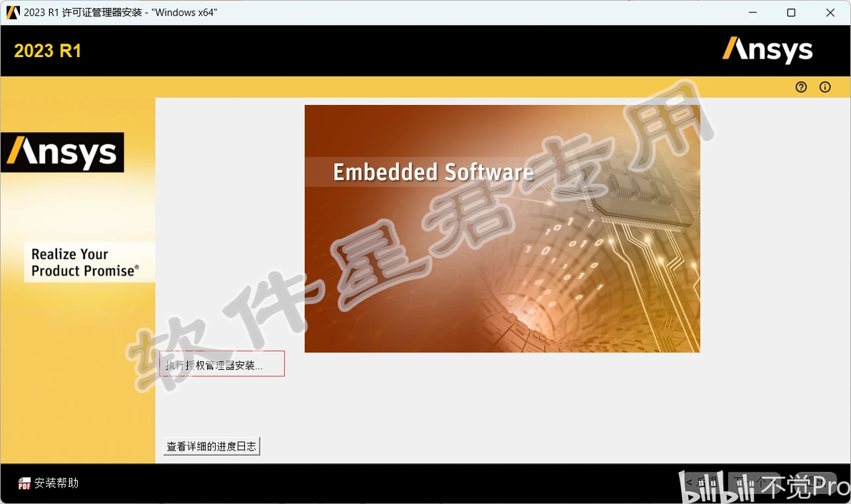The width and height of the screenshot is (851, 504).
Task: Maximize the installer window
Action: pyautogui.click(x=791, y=12)
